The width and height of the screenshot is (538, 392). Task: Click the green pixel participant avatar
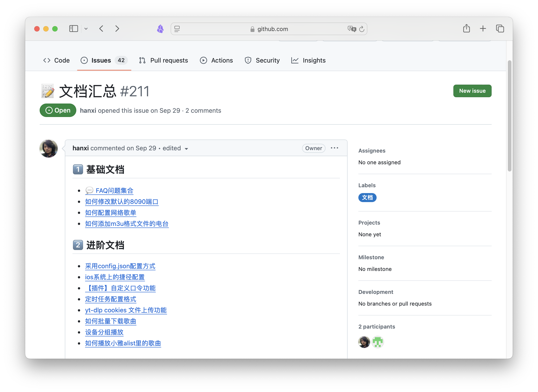[378, 342]
